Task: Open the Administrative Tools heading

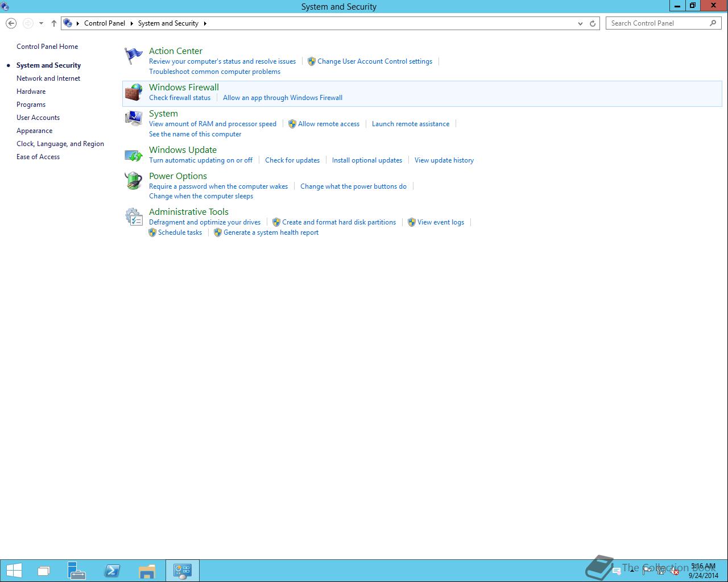Action: coord(189,212)
